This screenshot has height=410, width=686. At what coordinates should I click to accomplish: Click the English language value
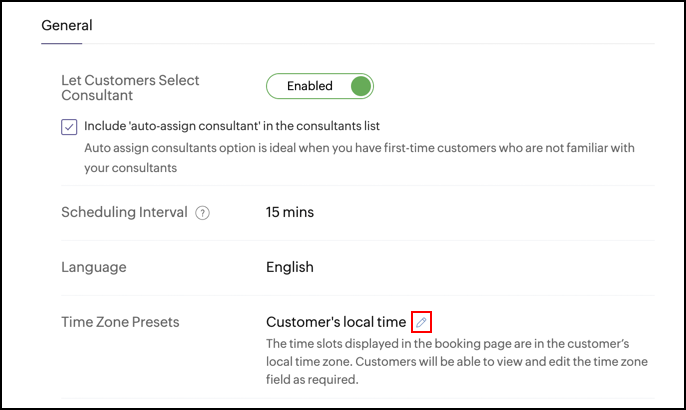290,267
